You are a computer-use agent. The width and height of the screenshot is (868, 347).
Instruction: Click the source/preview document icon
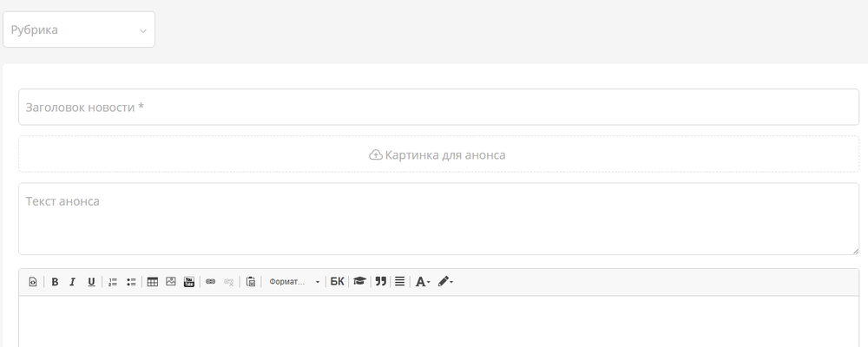[x=33, y=282]
